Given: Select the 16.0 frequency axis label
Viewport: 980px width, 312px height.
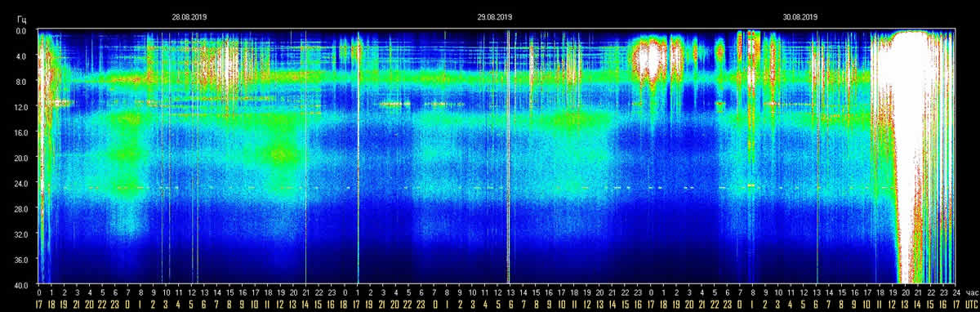Looking at the screenshot, I should (20, 132).
